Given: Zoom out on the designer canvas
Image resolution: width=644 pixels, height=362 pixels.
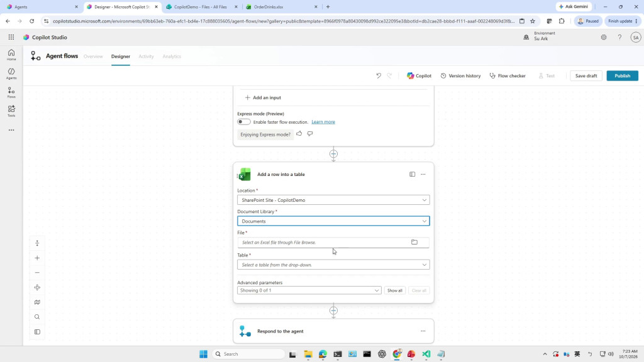Looking at the screenshot, I should [x=37, y=273].
